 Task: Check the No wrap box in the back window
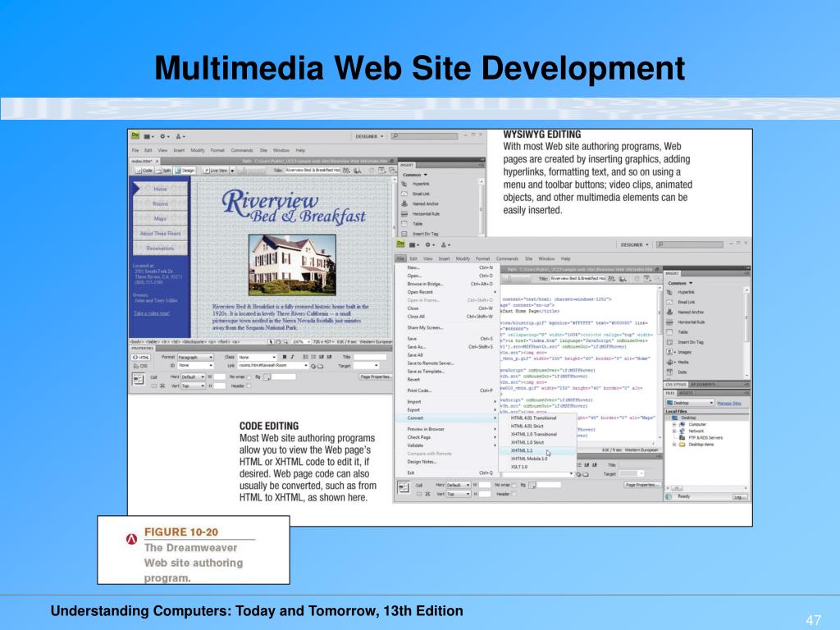pyautogui.click(x=248, y=377)
